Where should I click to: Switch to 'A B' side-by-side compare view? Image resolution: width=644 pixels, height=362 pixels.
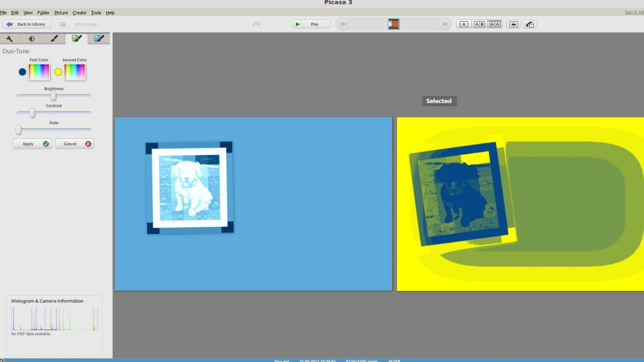(x=479, y=24)
